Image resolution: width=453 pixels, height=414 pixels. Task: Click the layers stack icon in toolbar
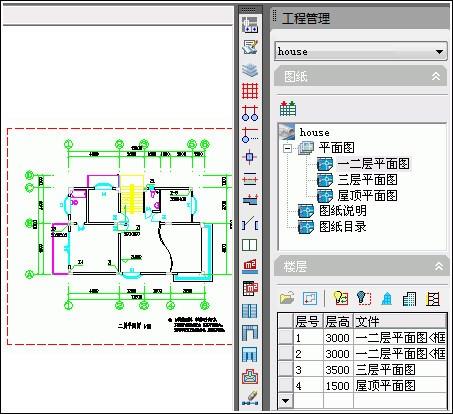click(250, 69)
